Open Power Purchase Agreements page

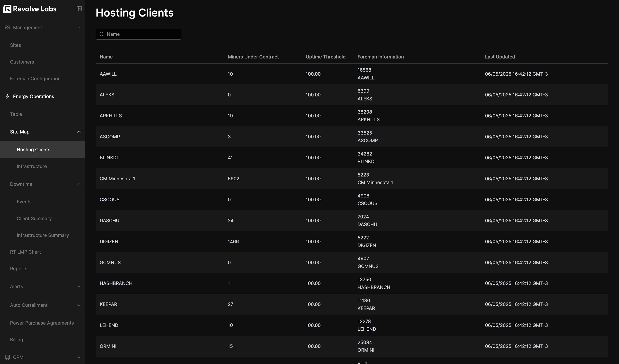coord(42,323)
